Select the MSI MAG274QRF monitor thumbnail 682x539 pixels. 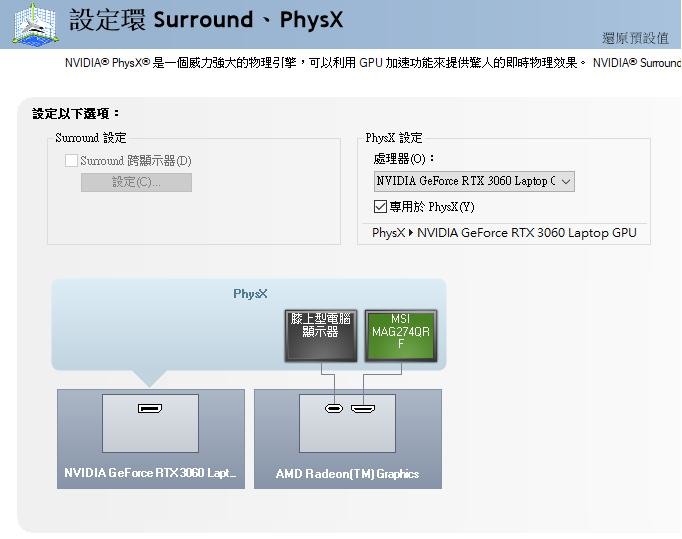[x=401, y=335]
